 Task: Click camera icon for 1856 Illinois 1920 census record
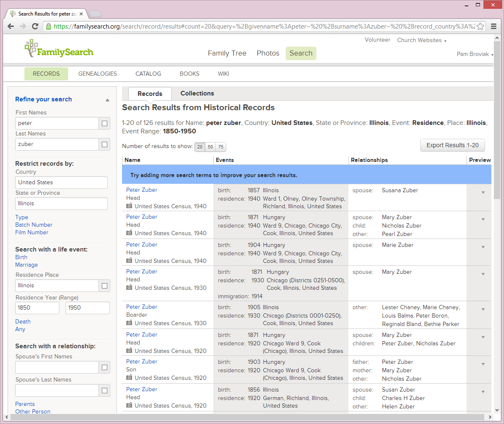pos(129,405)
